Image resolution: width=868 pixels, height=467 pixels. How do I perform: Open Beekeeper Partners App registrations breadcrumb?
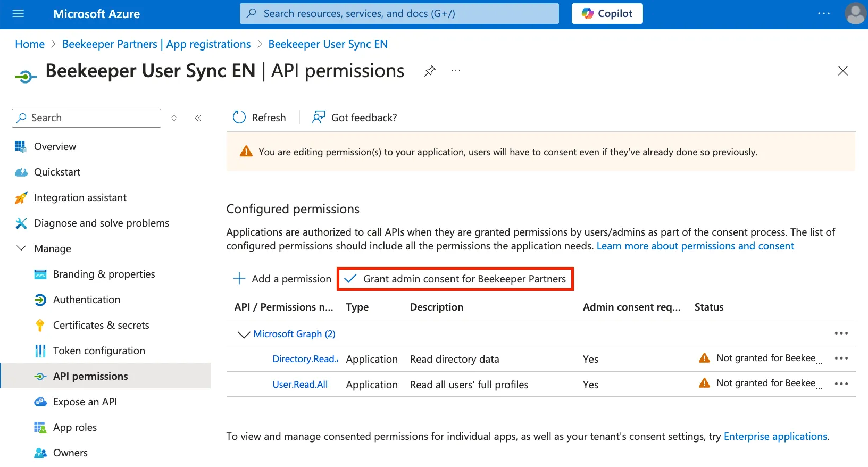(156, 44)
